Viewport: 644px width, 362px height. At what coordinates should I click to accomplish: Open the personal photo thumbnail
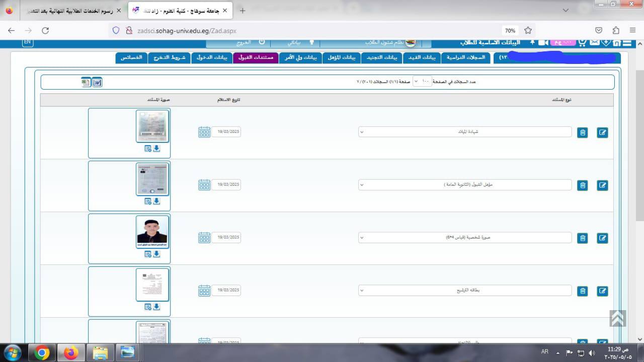point(152,231)
